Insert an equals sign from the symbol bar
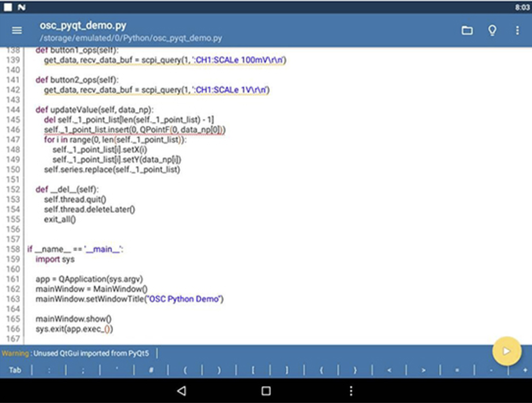 point(457,370)
